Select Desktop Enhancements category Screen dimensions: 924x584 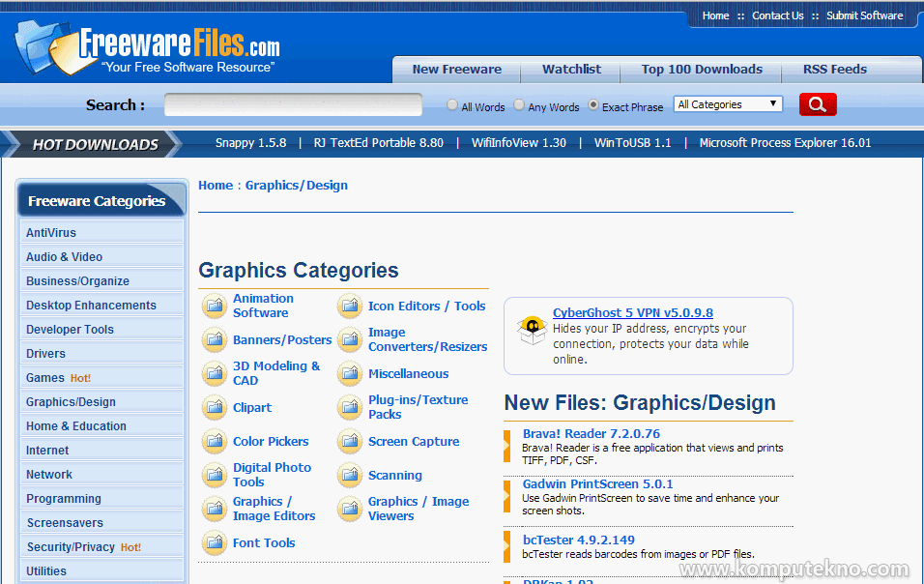point(101,305)
